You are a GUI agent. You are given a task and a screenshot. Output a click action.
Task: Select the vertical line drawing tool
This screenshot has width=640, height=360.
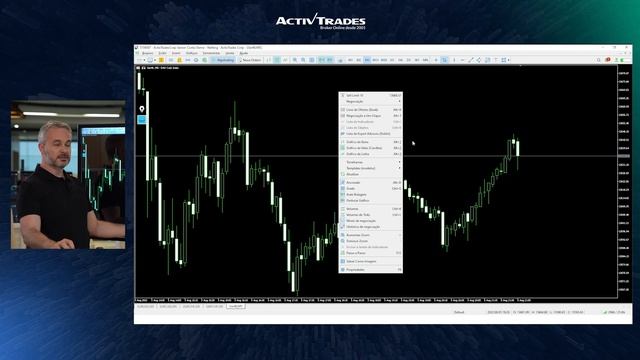click(x=454, y=60)
